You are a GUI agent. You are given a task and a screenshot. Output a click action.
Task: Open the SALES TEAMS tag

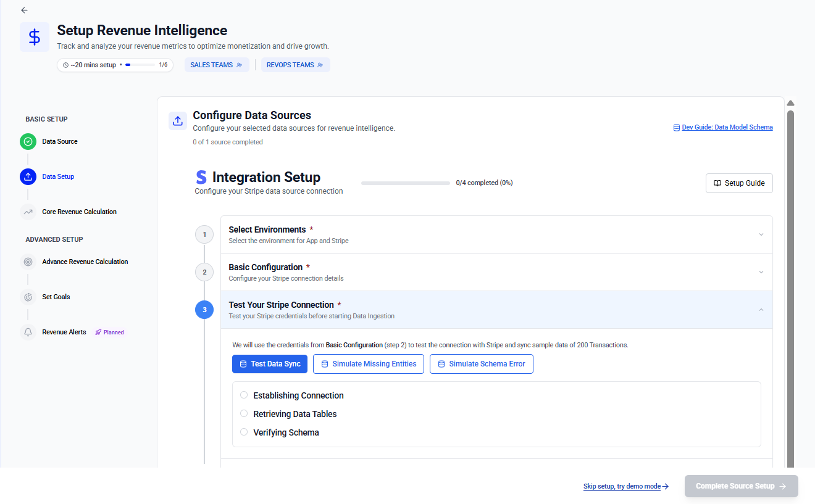[217, 64]
